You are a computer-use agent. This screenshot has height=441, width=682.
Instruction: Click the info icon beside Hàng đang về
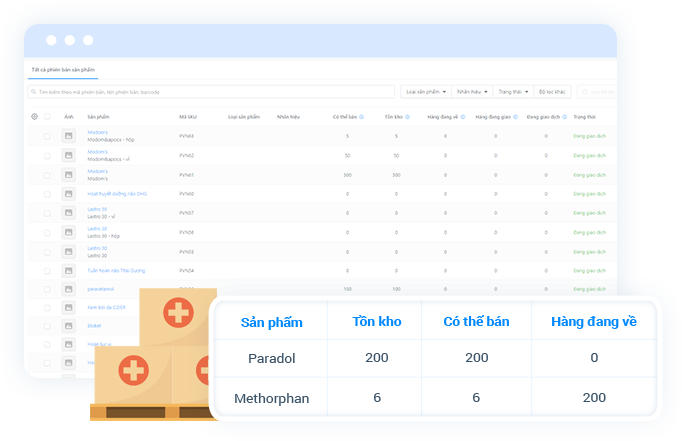pos(463,117)
